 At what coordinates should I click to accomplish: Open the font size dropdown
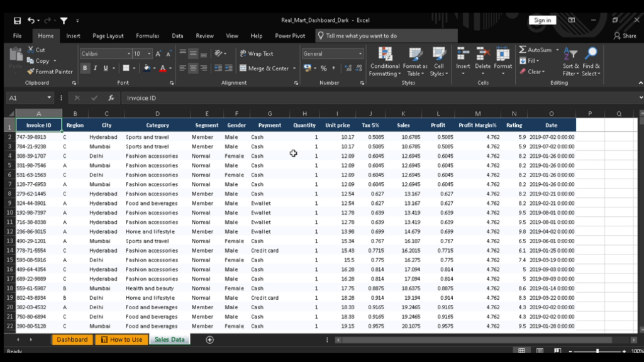click(149, 54)
